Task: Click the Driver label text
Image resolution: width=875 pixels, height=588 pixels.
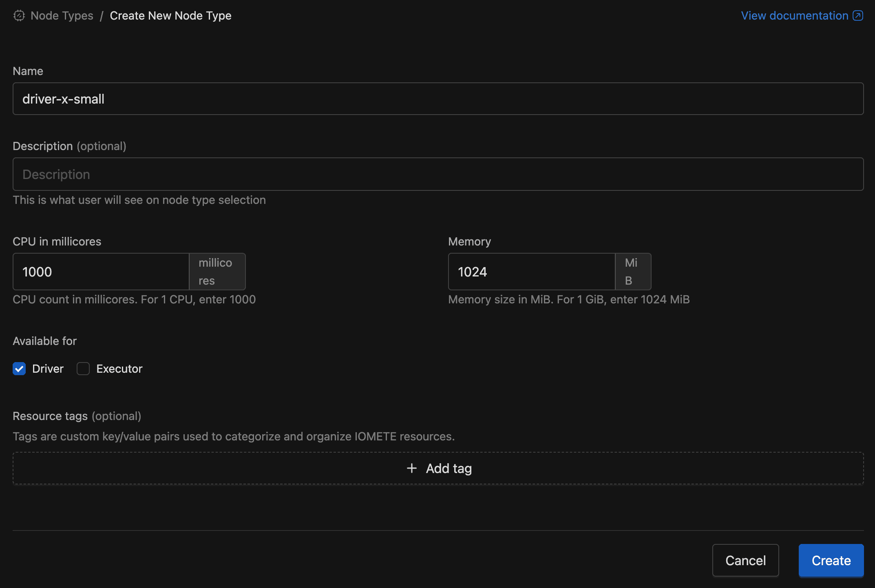Action: 48,369
